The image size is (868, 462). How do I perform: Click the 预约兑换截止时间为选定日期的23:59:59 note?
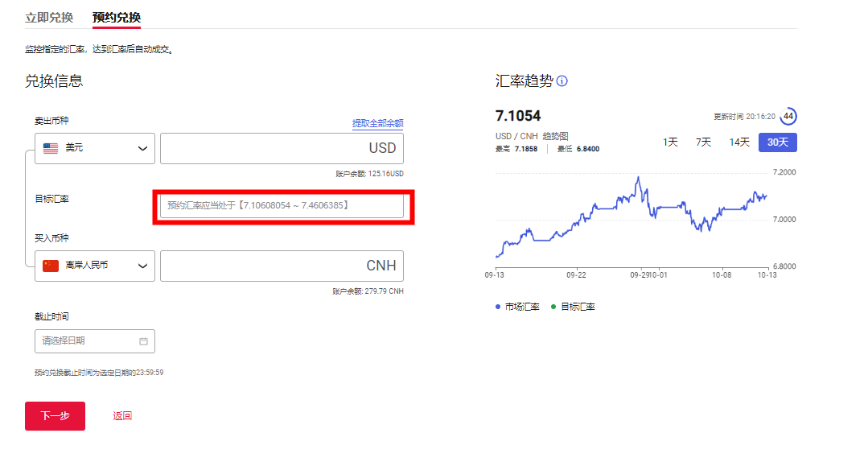tap(99, 373)
